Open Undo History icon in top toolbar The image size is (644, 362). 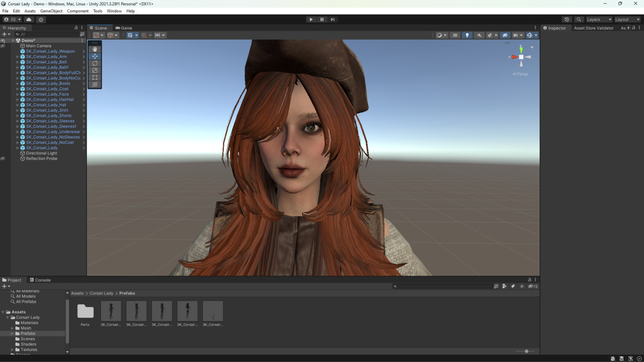pyautogui.click(x=567, y=19)
